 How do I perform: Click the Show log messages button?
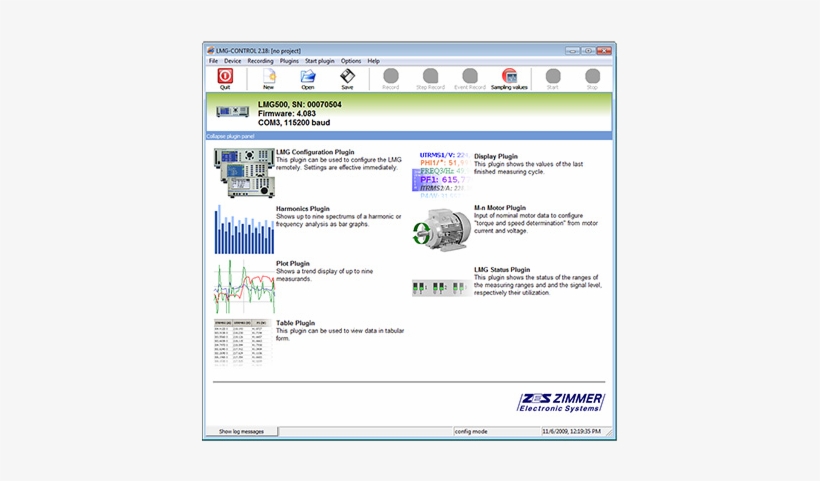241,431
